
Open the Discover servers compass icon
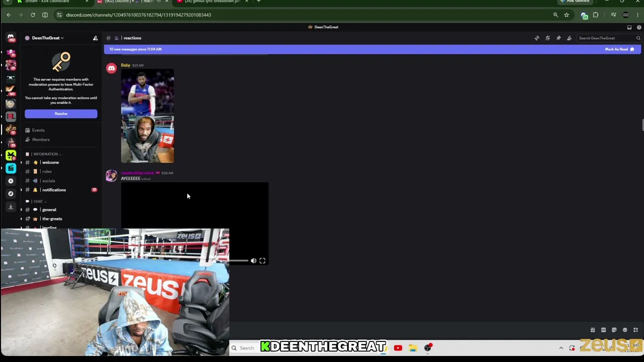[11, 194]
